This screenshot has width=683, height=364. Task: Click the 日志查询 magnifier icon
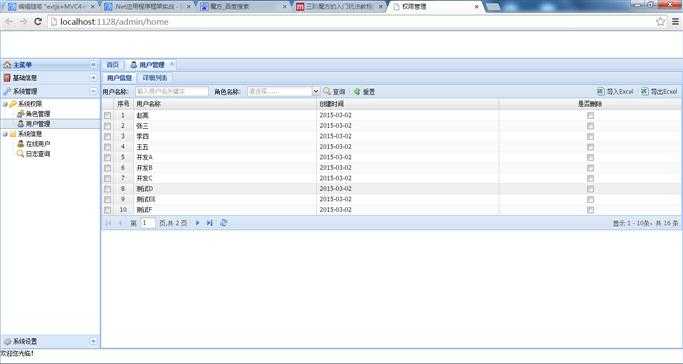[20, 154]
